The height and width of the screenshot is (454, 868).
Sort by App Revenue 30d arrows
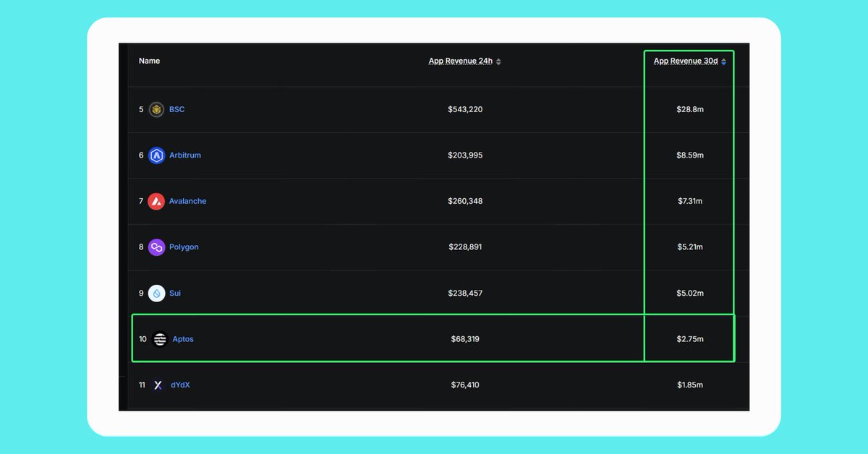(723, 61)
